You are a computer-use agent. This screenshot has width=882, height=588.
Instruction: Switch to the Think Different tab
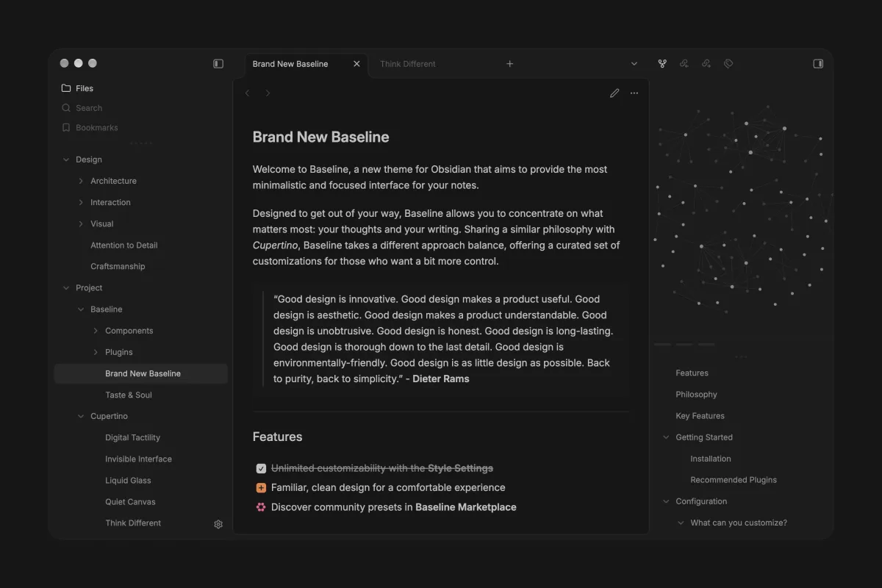click(x=408, y=64)
